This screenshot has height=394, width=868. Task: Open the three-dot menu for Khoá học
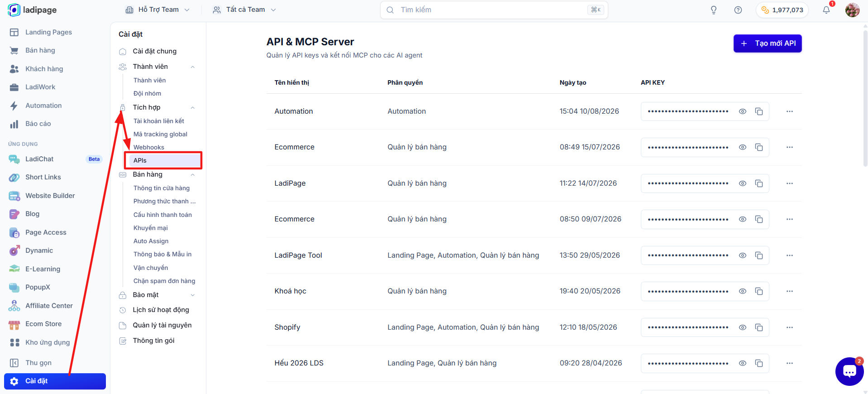(790, 291)
